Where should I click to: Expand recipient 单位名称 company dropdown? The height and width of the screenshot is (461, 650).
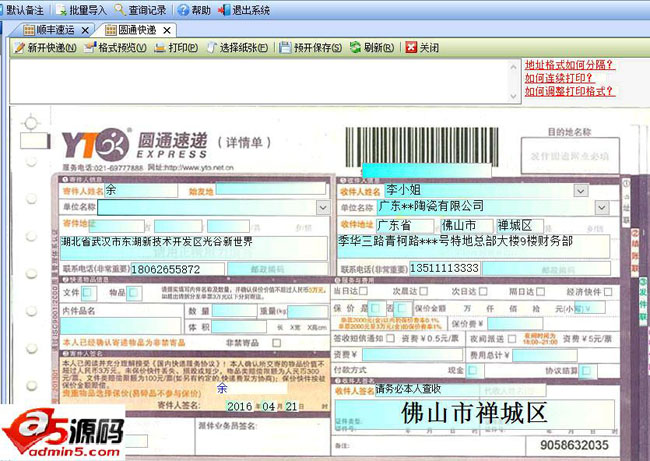602,207
